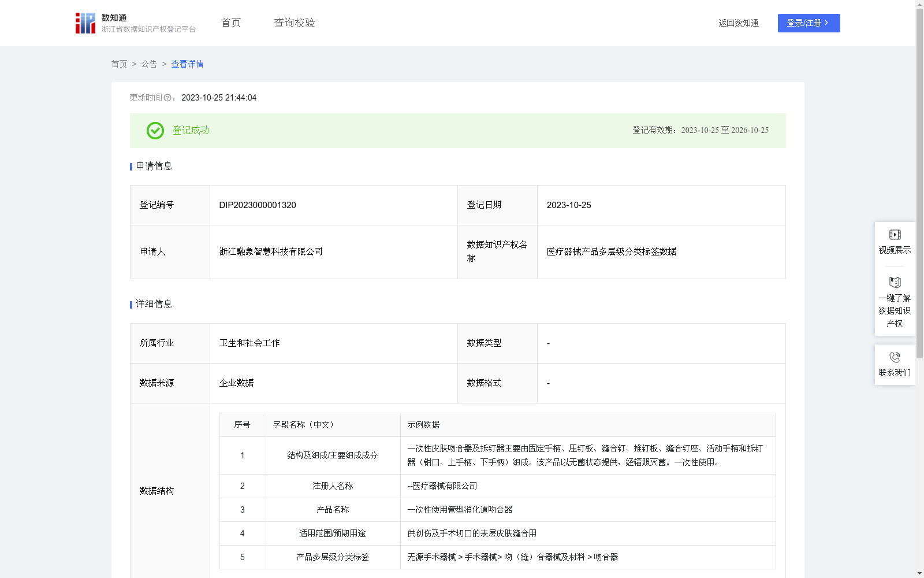The height and width of the screenshot is (578, 924).
Task: Select applicant 浙江融象智慧科技有限公司
Action: click(271, 252)
